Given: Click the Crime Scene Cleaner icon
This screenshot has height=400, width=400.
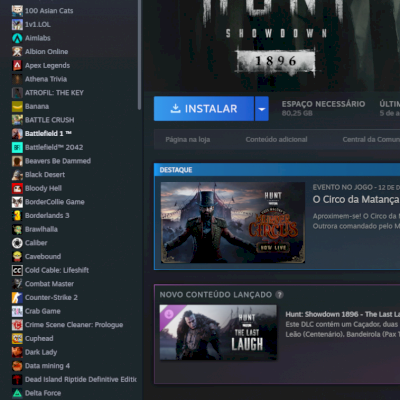Looking at the screenshot, I should pos(17,325).
